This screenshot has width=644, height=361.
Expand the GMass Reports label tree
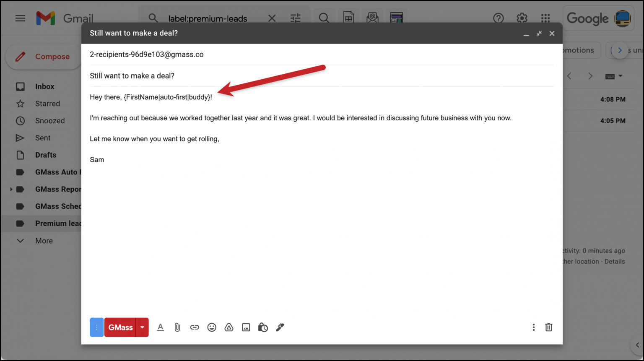(x=10, y=189)
